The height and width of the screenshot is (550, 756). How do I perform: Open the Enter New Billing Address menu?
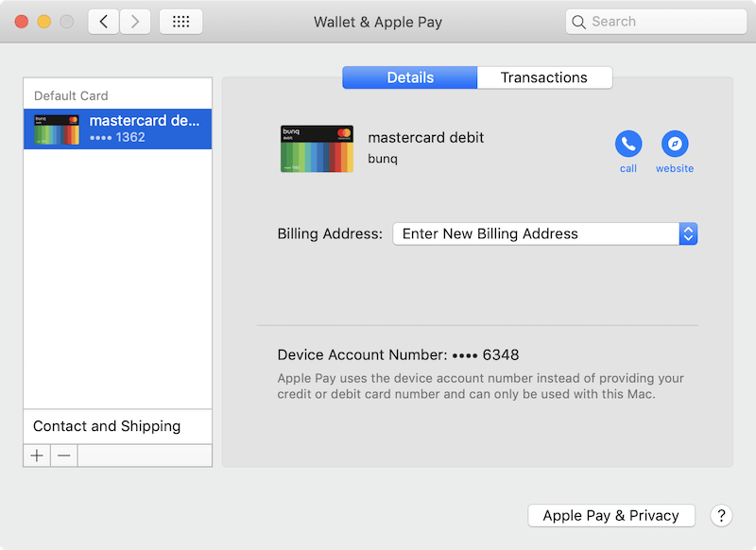(536, 233)
